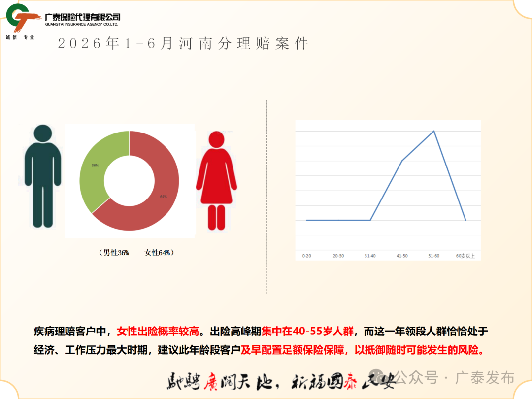Click the line chart peak at 51-60
532x399 pixels.
[x=434, y=131]
